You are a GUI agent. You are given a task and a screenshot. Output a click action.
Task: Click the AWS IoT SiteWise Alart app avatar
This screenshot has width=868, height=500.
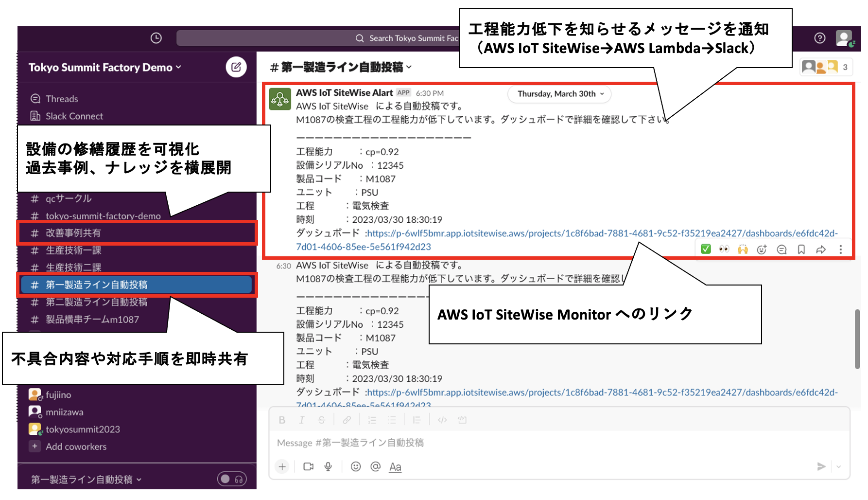pos(280,99)
